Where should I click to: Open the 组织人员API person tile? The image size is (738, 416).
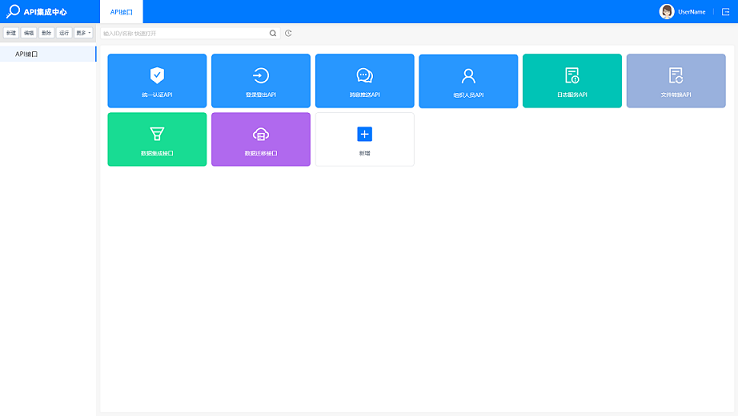click(468, 80)
